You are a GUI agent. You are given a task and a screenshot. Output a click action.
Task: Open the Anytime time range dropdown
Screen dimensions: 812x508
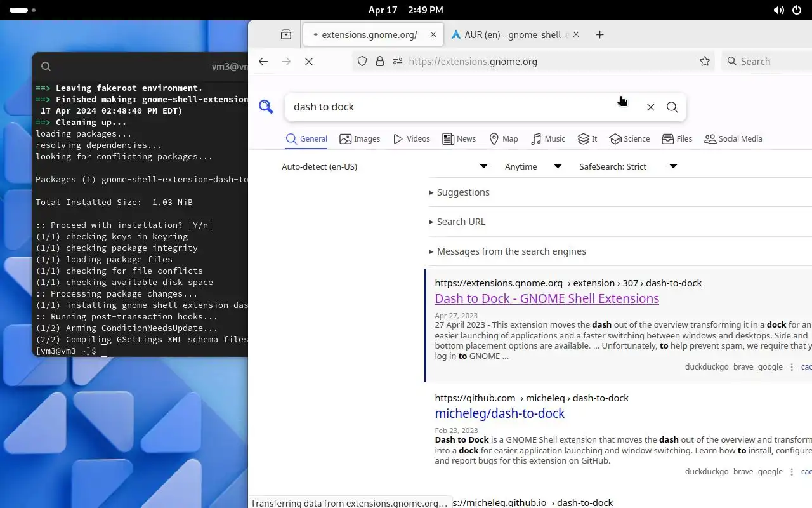(533, 166)
